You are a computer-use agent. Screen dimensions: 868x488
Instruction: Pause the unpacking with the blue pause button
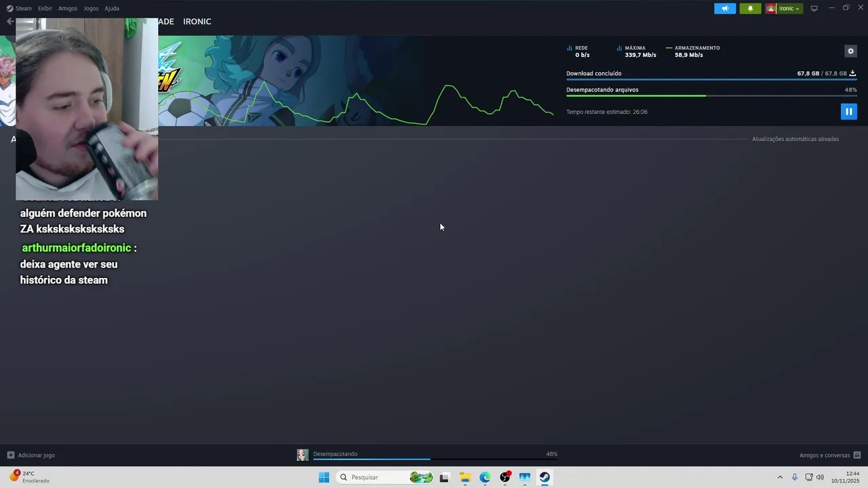[848, 111]
